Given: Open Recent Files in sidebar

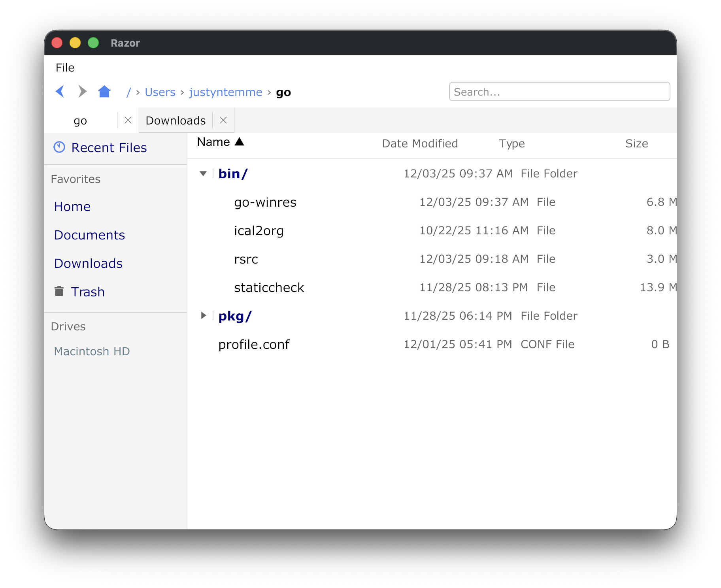Looking at the screenshot, I should point(109,148).
